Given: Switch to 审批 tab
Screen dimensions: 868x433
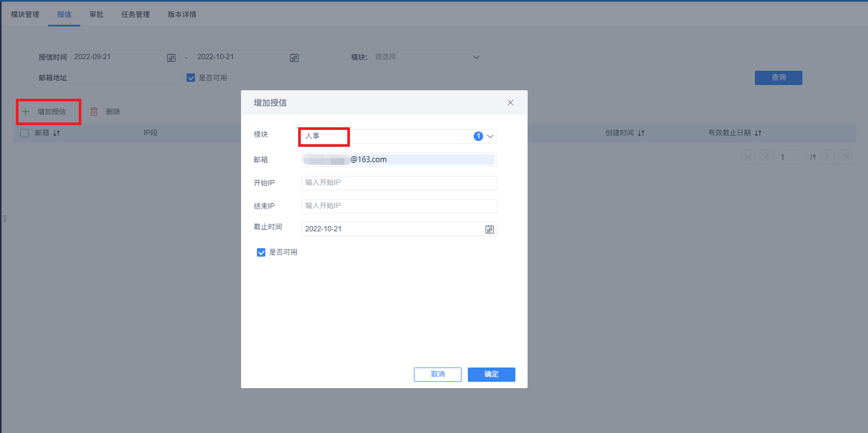Looking at the screenshot, I should pyautogui.click(x=97, y=14).
